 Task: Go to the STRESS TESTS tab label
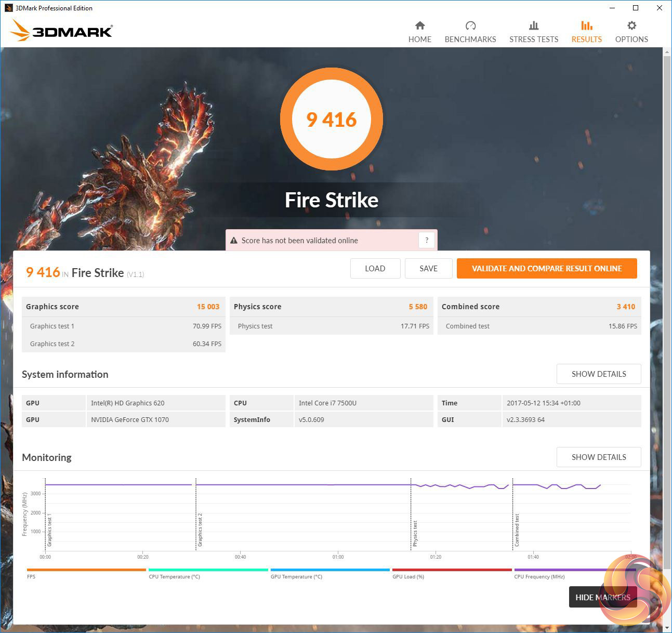(534, 39)
